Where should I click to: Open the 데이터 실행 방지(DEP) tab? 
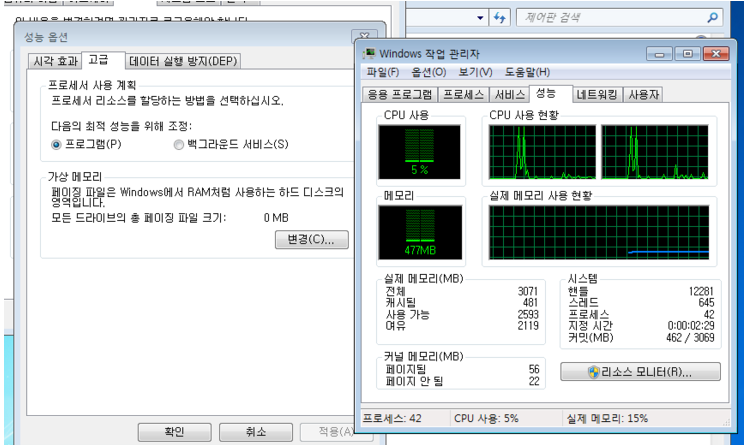183,61
